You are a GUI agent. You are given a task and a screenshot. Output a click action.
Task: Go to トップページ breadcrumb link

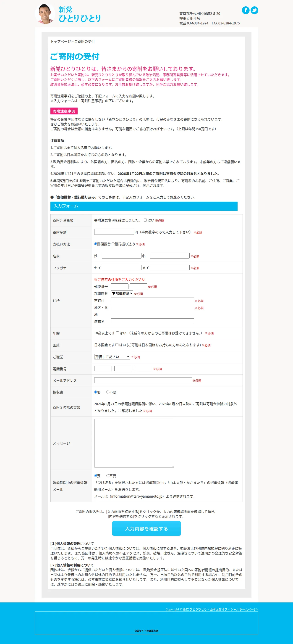(60, 42)
